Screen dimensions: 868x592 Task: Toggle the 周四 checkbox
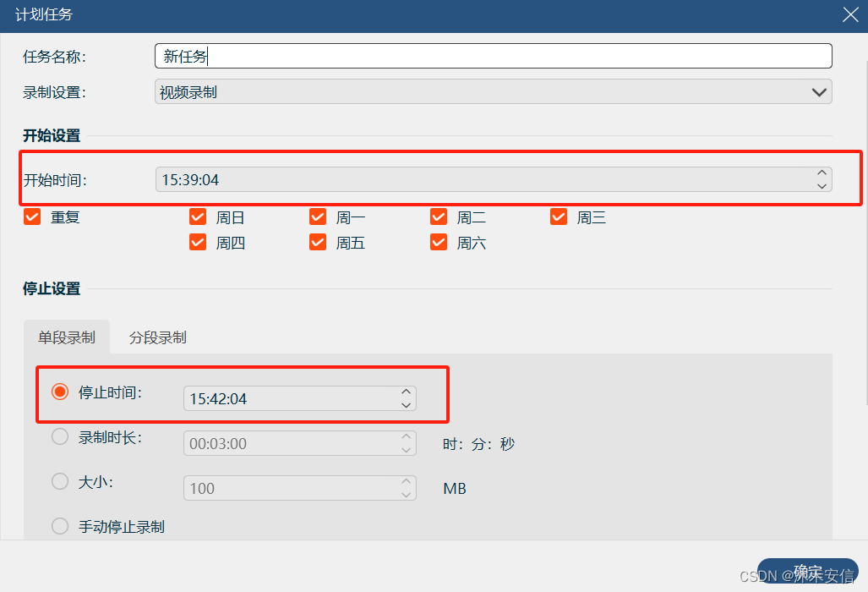(198, 242)
